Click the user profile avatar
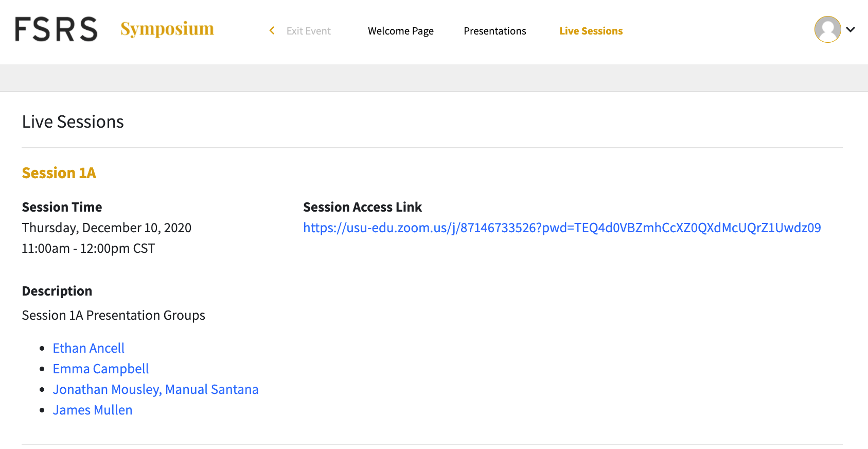The height and width of the screenshot is (449, 868). pos(827,29)
